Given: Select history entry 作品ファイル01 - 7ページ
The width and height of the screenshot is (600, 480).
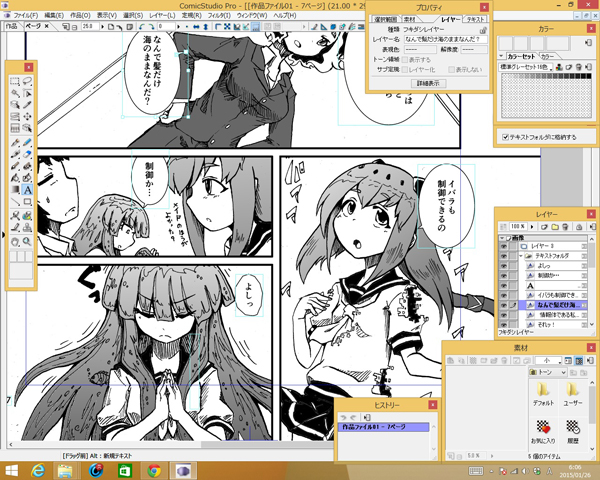Looking at the screenshot, I should 383,427.
